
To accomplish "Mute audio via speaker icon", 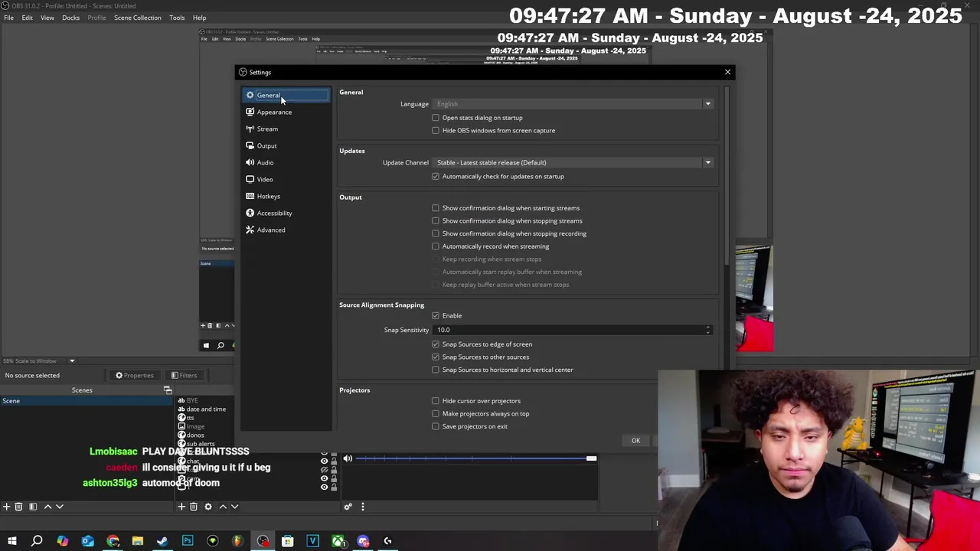I will (348, 458).
